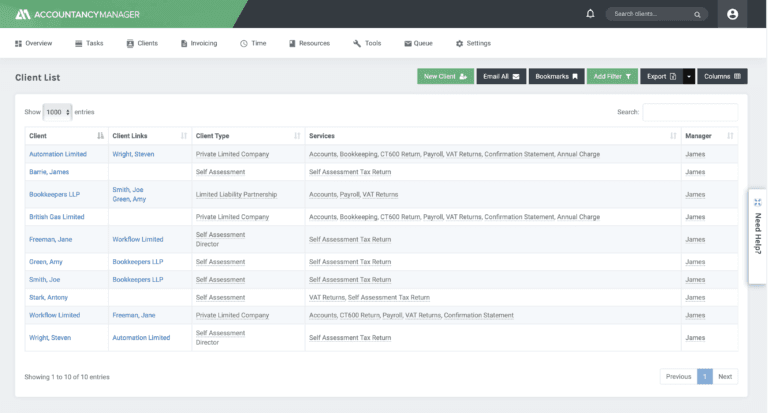768x413 pixels.
Task: Click the AccountancyManager logo
Action: point(77,14)
